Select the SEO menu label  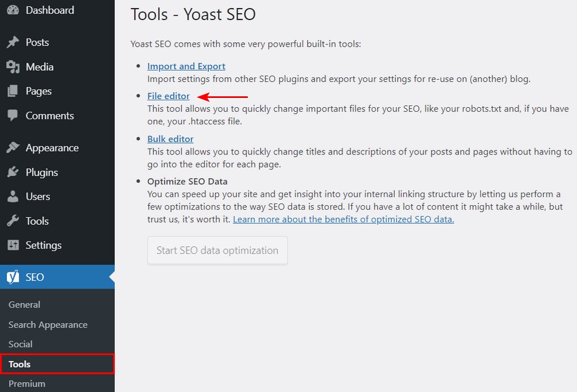[35, 277]
